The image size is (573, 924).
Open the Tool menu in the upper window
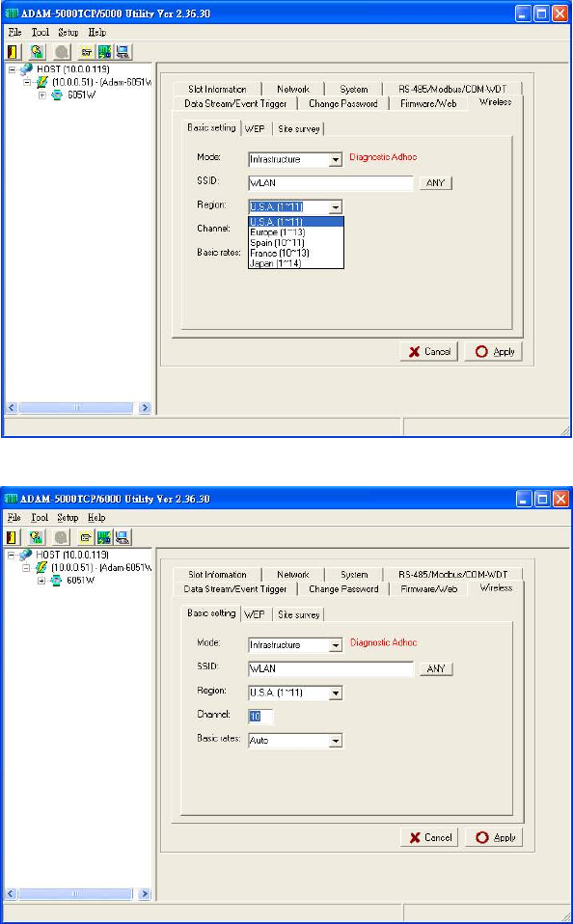(41, 33)
